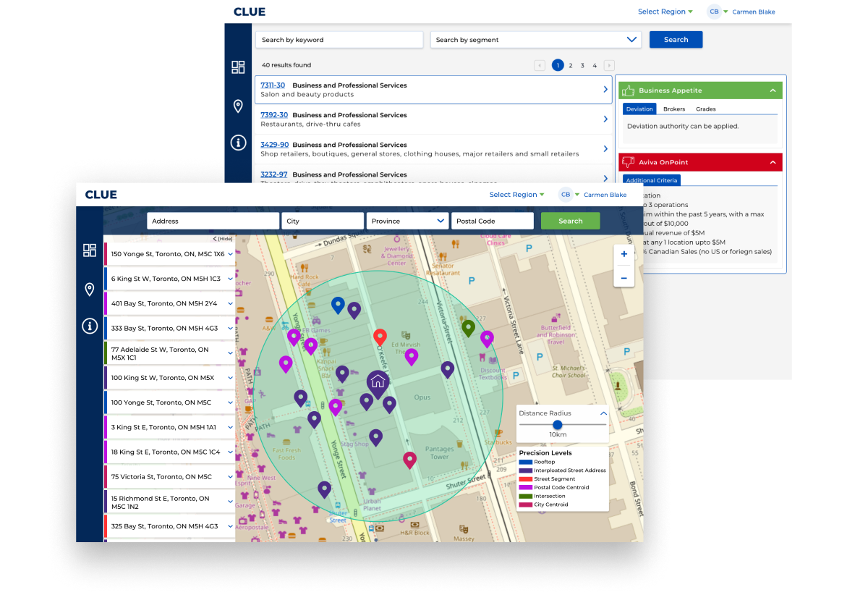Click (Hide) link above address list

point(223,239)
